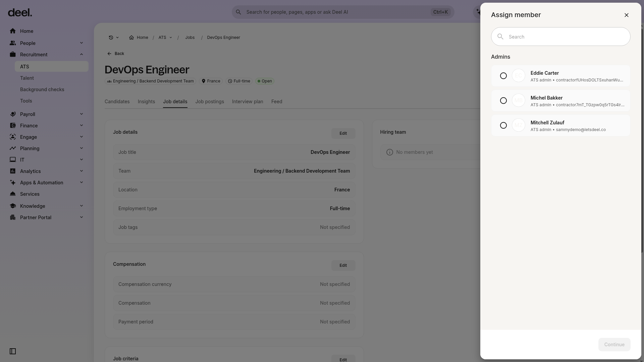Switch to the Feed tab
644x362 pixels.
click(x=277, y=102)
